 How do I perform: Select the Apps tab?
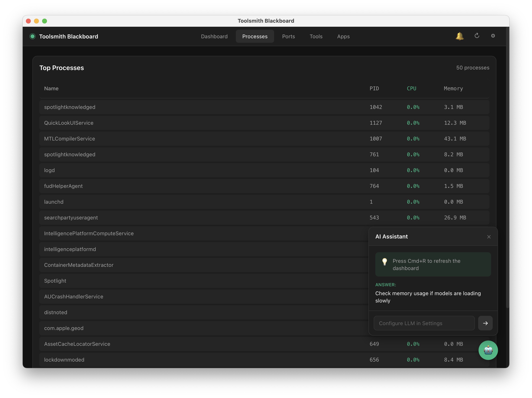coord(343,36)
